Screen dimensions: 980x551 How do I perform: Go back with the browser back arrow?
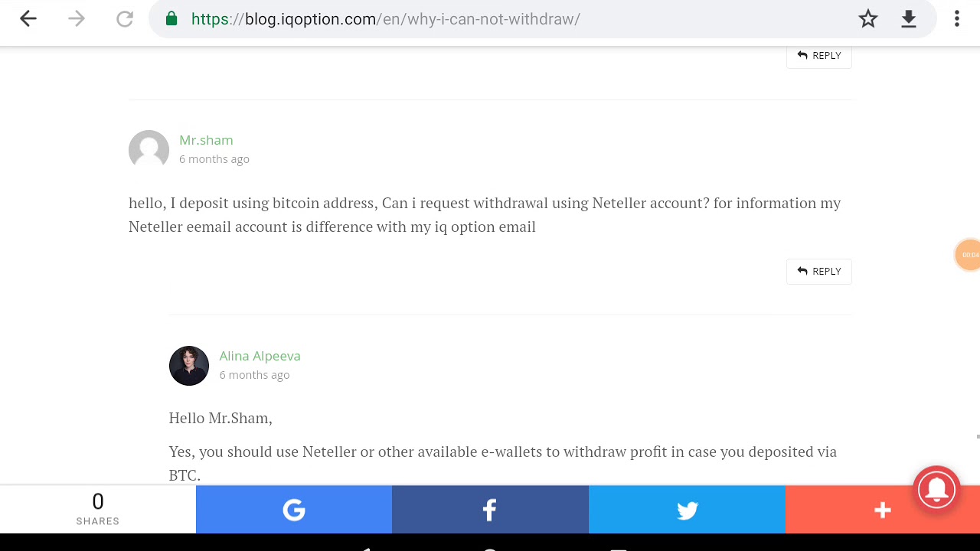(x=28, y=19)
